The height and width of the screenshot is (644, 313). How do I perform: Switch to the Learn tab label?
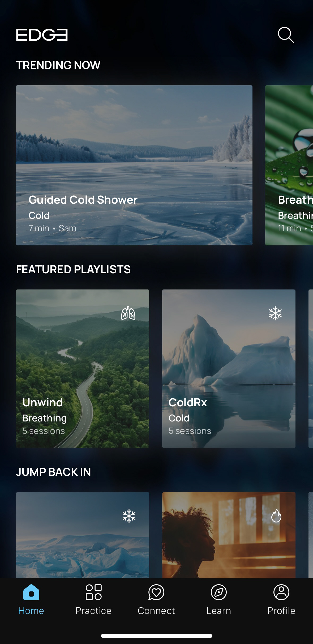219,611
